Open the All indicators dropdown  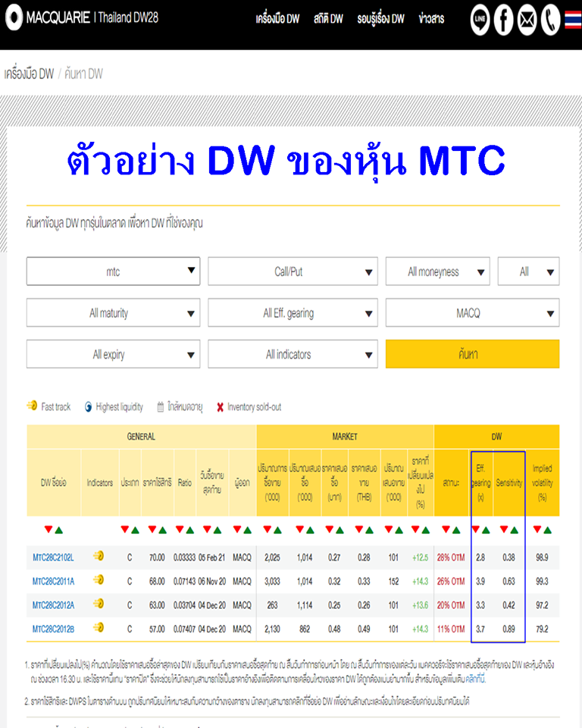(x=293, y=354)
